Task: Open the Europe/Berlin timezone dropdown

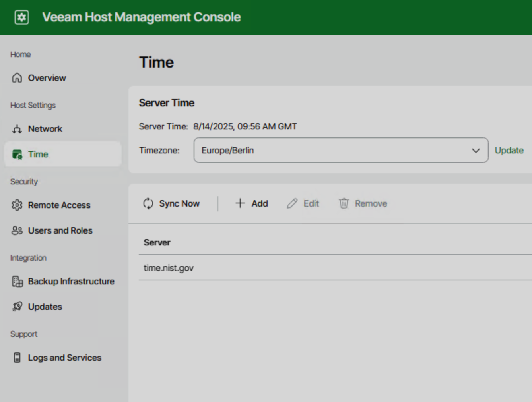Action: (x=334, y=150)
